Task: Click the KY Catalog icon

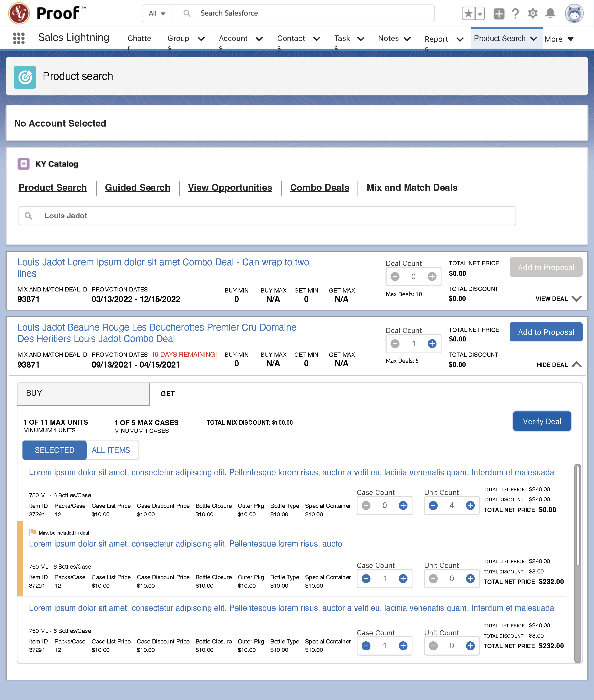Action: tap(24, 164)
